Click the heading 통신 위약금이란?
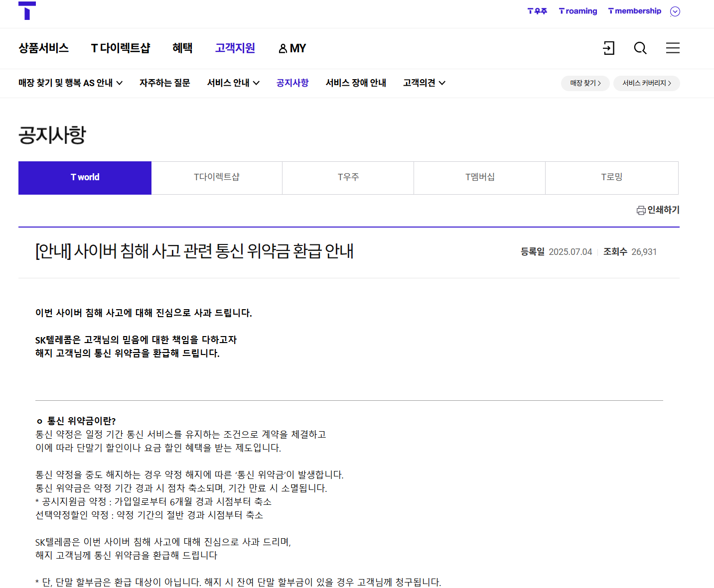The image size is (714, 588). coord(82,421)
